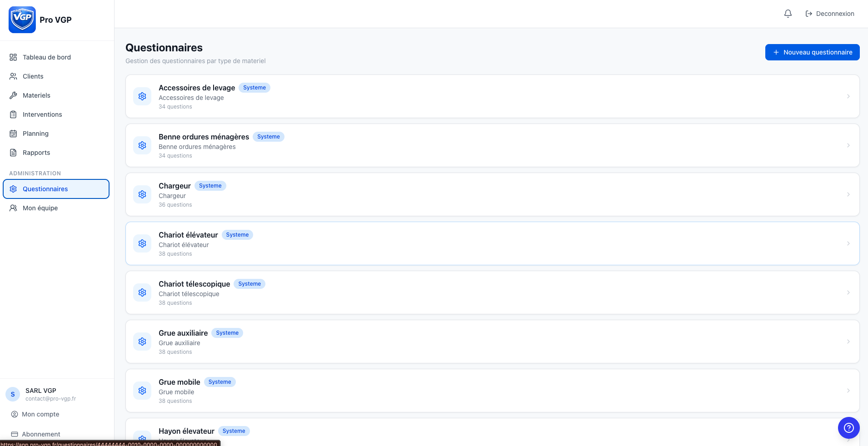Click gear icon of Accessoires de levage
This screenshot has height=446, width=868.
pyautogui.click(x=142, y=96)
